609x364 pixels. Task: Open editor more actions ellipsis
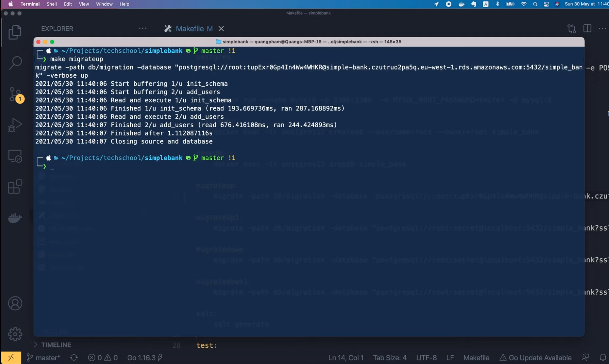pos(602,29)
